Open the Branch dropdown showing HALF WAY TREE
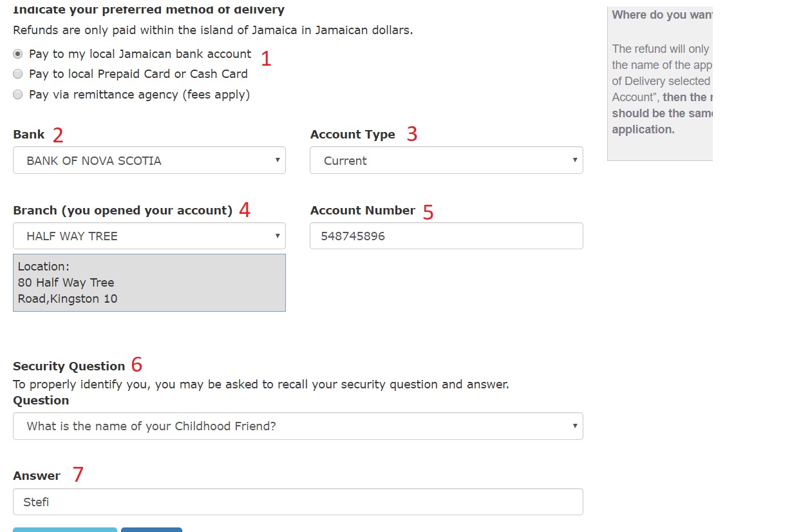Viewport: 801px width, 532px height. pos(149,236)
